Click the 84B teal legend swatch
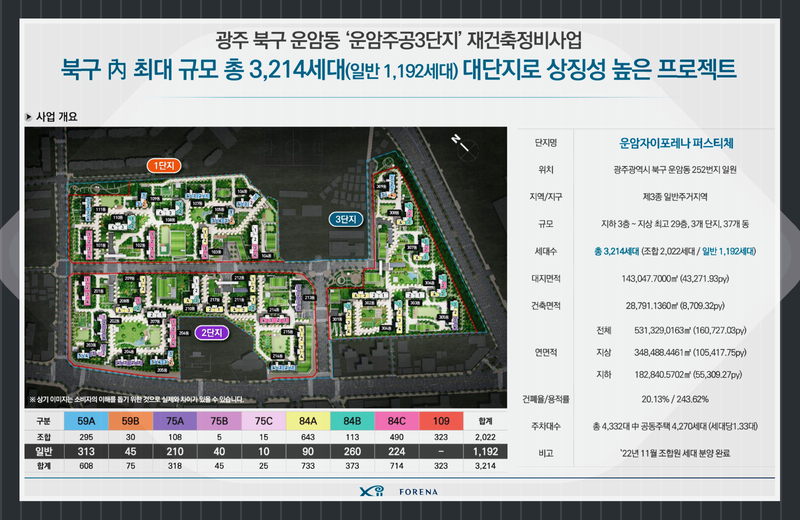The image size is (800, 520). click(x=353, y=421)
